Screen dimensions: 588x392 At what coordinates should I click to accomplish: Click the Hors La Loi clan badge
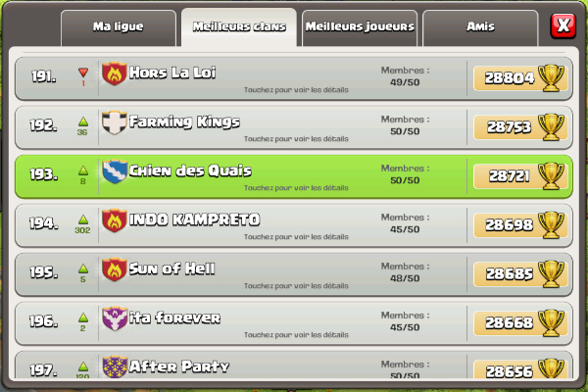tap(115, 73)
